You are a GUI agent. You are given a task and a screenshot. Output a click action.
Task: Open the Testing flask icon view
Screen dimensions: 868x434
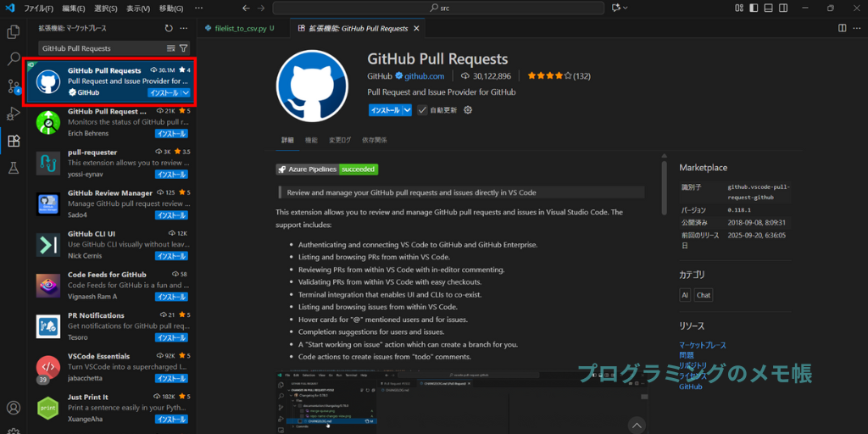pyautogui.click(x=14, y=168)
